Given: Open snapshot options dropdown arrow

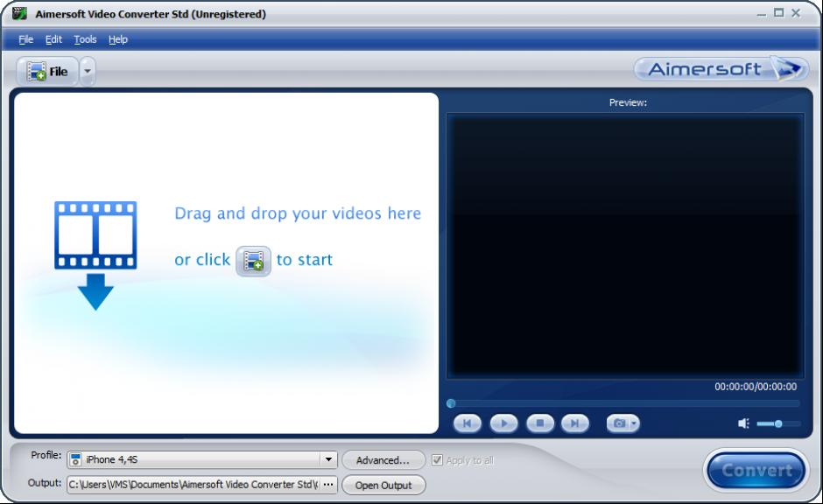Looking at the screenshot, I should point(634,423).
